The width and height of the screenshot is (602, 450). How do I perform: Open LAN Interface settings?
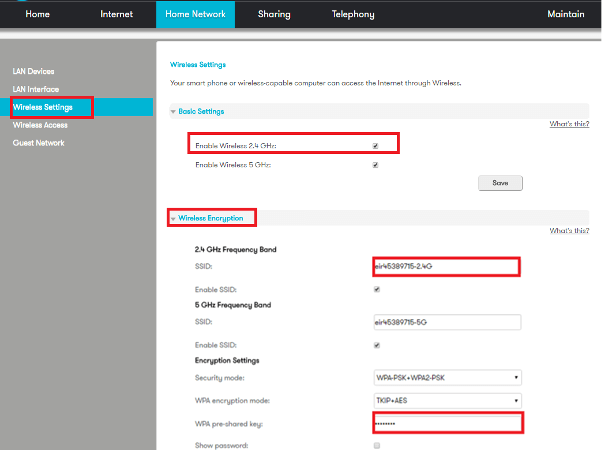tap(36, 89)
